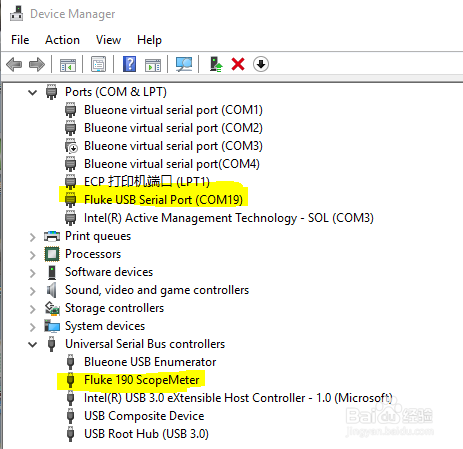The image size is (463, 449).
Task: Select Fluke USB Serial Port (COM19)
Action: pos(163,200)
